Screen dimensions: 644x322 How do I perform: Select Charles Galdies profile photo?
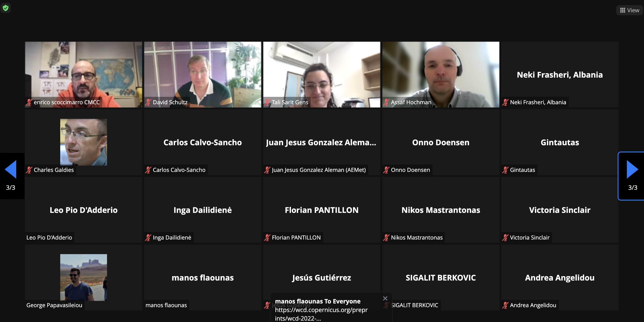click(83, 142)
